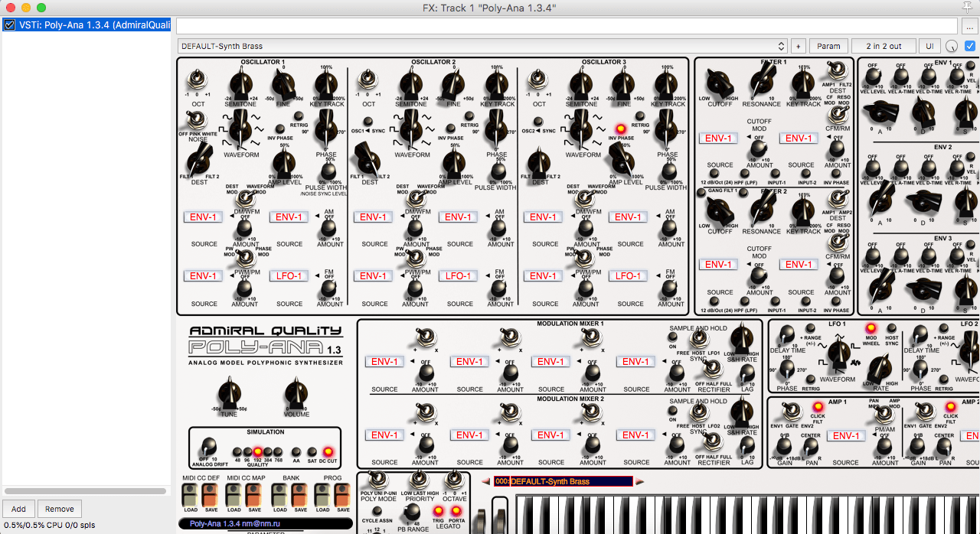This screenshot has height=534, width=980.
Task: Turn off Legato TRIG LED
Action: click(x=439, y=510)
